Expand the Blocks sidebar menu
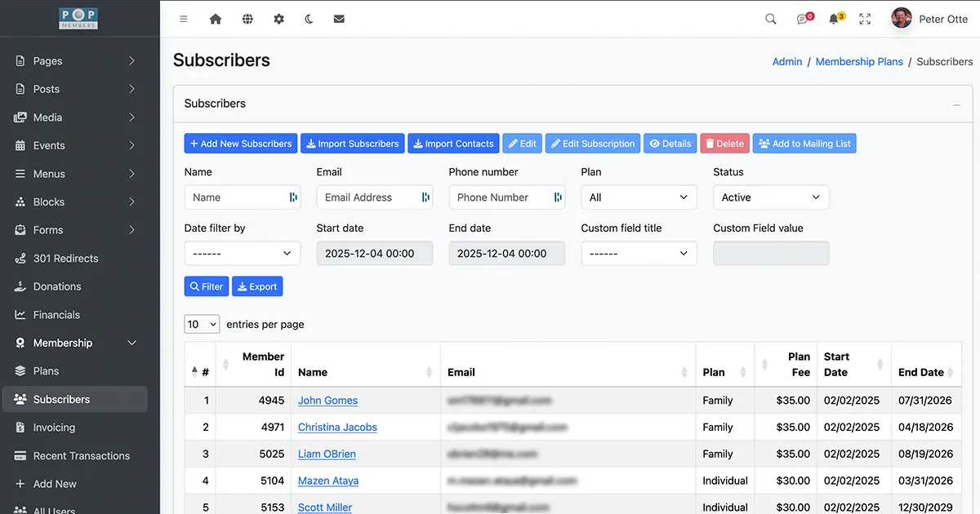Screen dimensions: 980x514 tap(73, 202)
